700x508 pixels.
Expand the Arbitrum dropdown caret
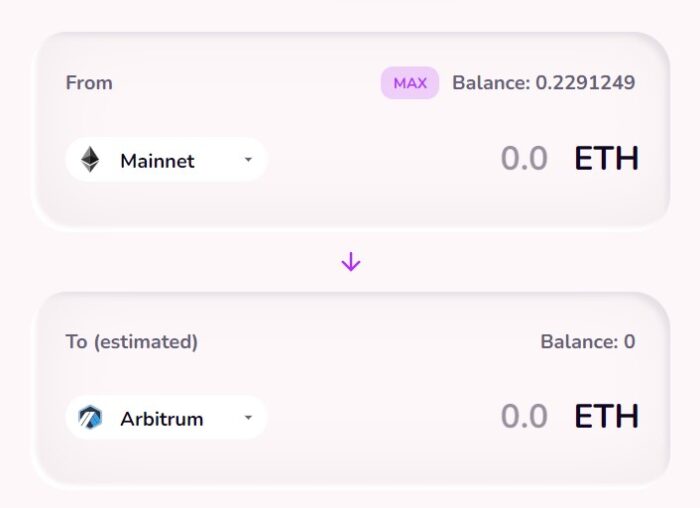(x=248, y=418)
